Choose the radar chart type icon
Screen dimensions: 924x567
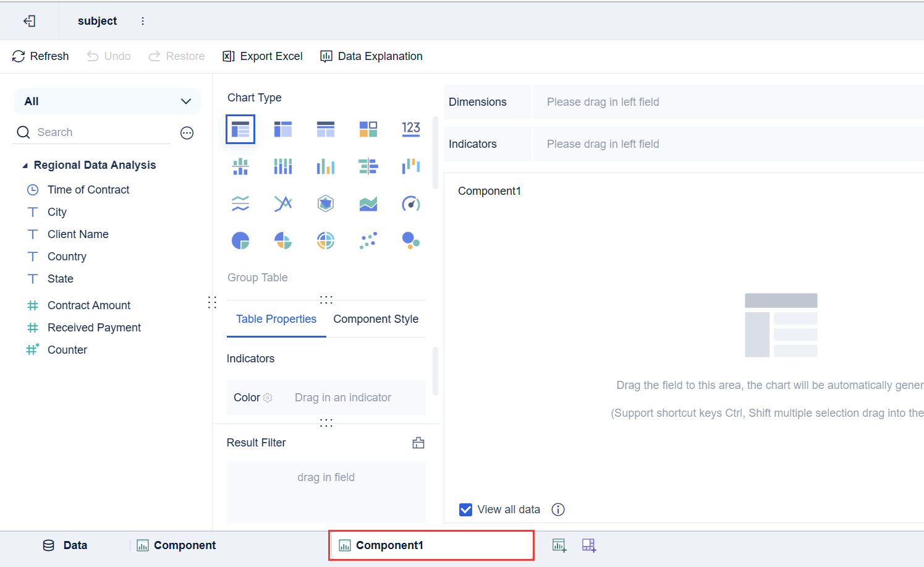[326, 203]
